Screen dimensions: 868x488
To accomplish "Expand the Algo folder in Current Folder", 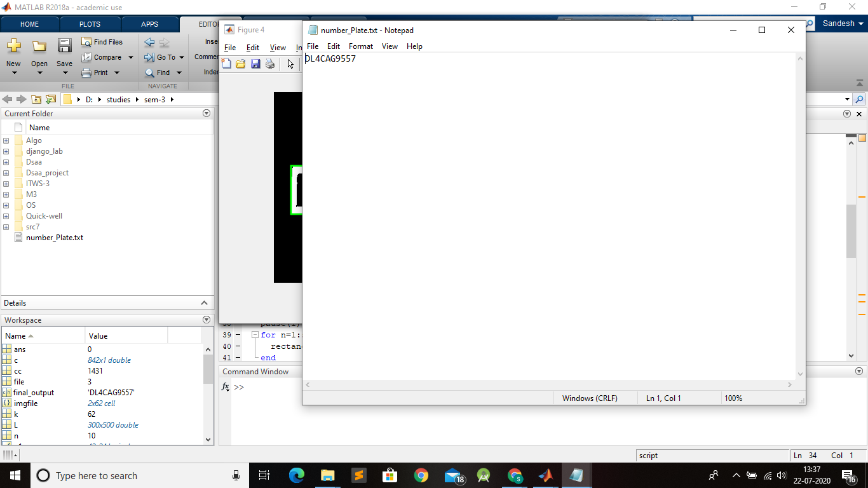I will [6, 140].
